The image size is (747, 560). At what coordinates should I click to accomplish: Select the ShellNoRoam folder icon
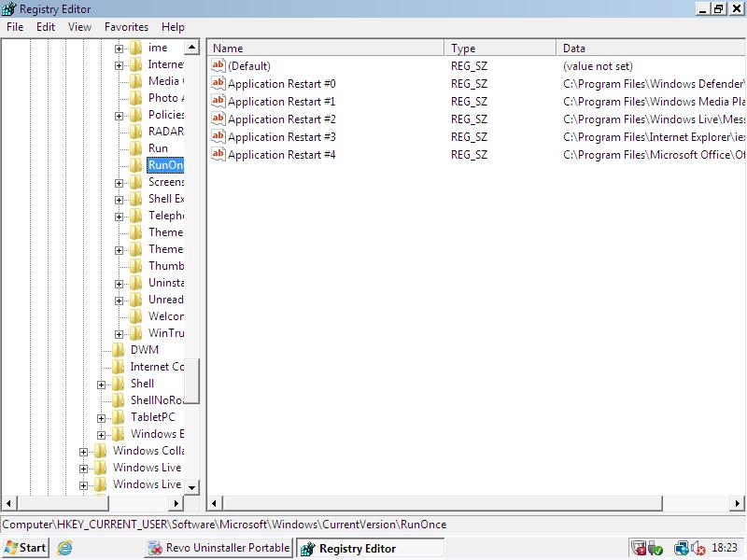119,400
